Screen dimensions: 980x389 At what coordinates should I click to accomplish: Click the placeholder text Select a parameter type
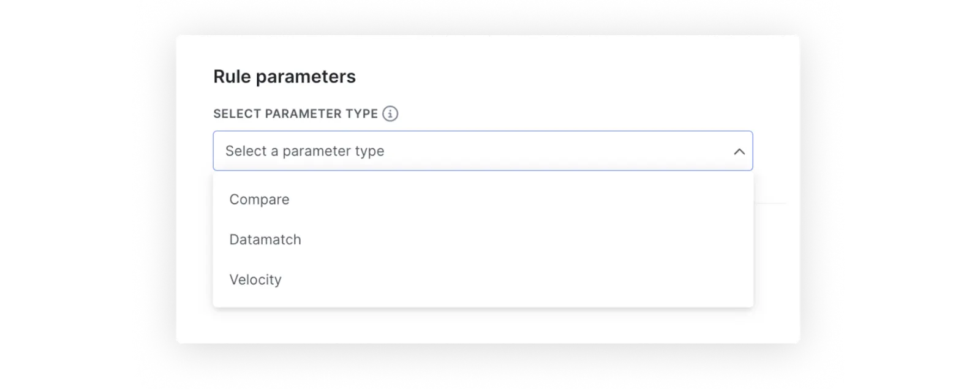click(304, 151)
